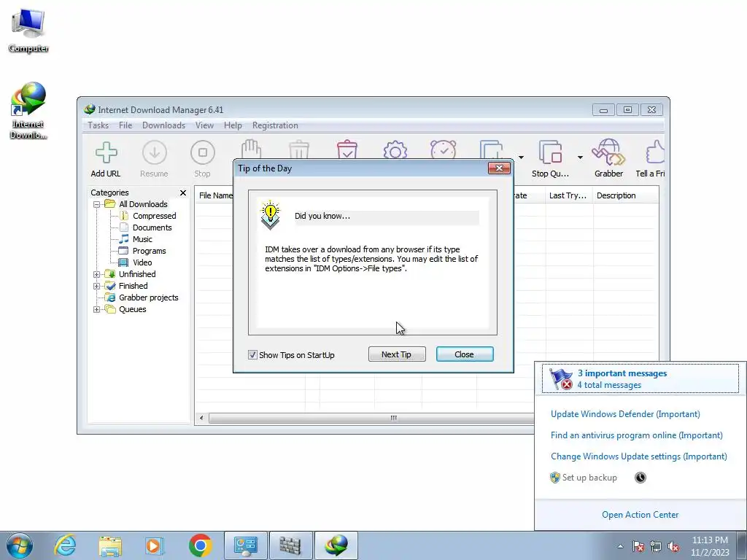
Task: Click the horizontal scrollbar thumb
Action: point(371,418)
